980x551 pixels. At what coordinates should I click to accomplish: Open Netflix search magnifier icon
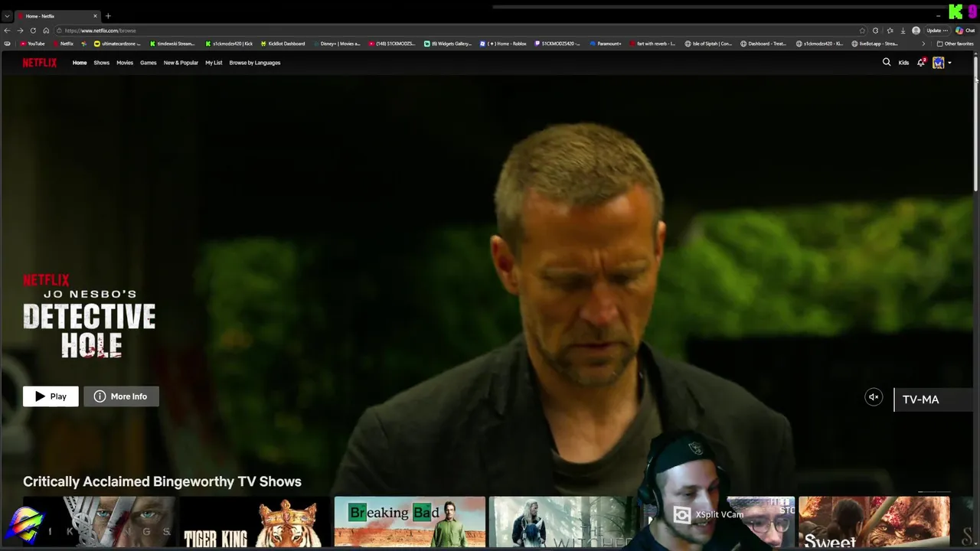click(887, 63)
